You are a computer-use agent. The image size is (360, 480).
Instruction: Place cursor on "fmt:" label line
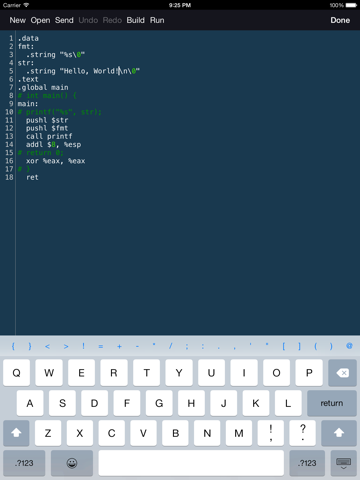pos(26,46)
